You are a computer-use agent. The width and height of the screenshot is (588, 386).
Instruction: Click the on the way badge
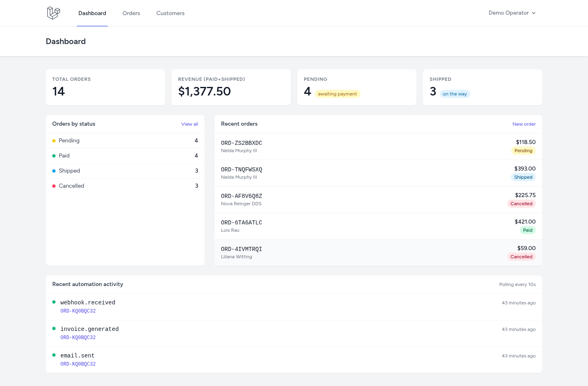point(455,94)
